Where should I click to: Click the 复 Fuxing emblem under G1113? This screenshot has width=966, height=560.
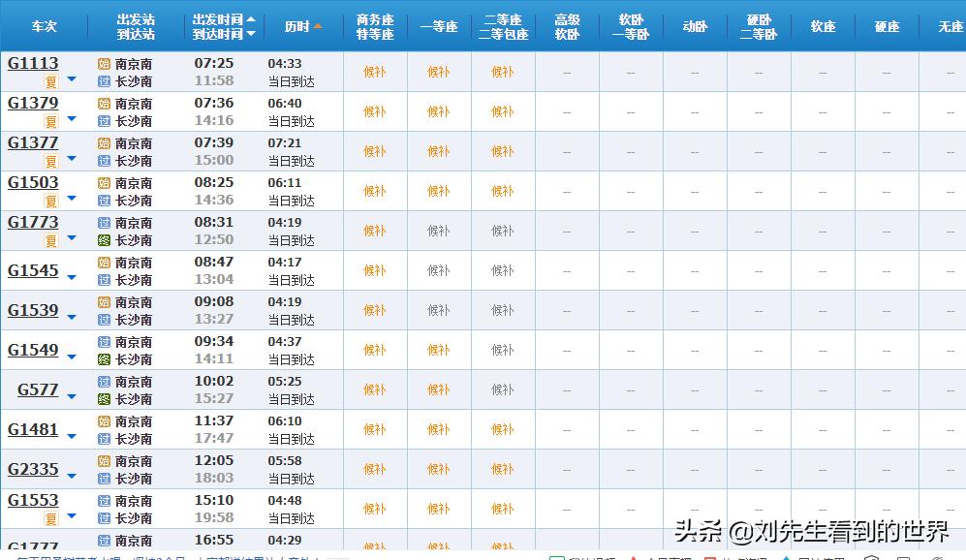pyautogui.click(x=50, y=80)
